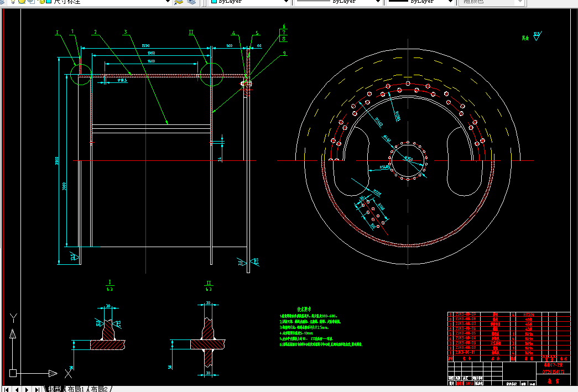The height and width of the screenshot is (392, 578).
Task: Select the R1285 radius dimension
Action: [397, 116]
